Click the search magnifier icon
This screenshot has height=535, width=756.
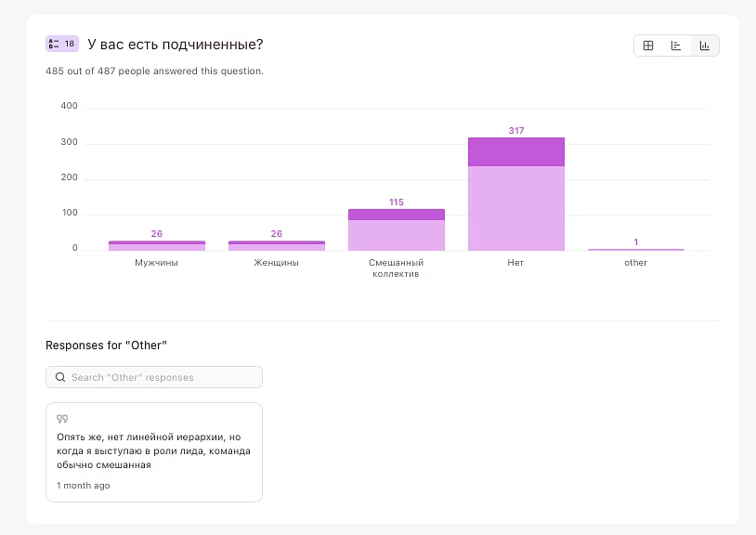pyautogui.click(x=60, y=377)
